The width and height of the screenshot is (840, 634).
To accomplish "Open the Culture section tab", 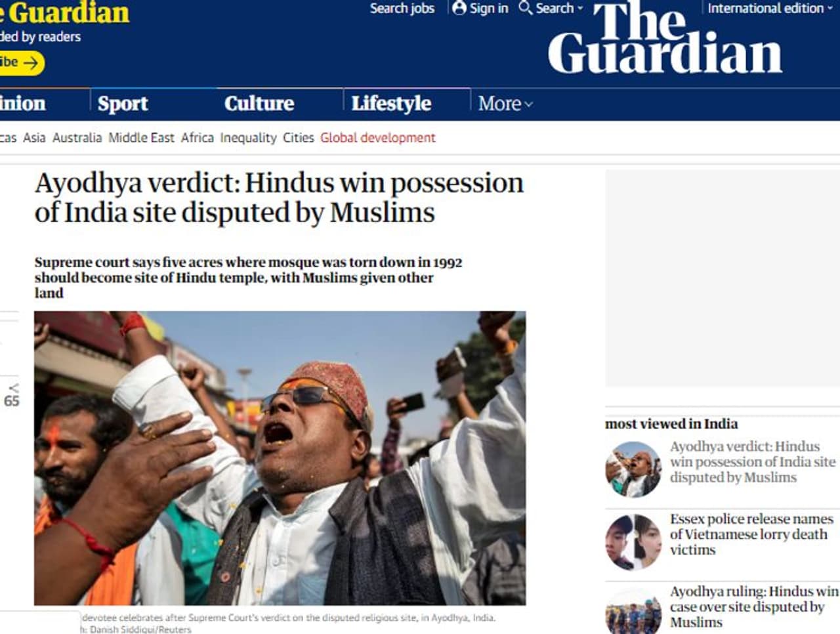I will tap(259, 104).
